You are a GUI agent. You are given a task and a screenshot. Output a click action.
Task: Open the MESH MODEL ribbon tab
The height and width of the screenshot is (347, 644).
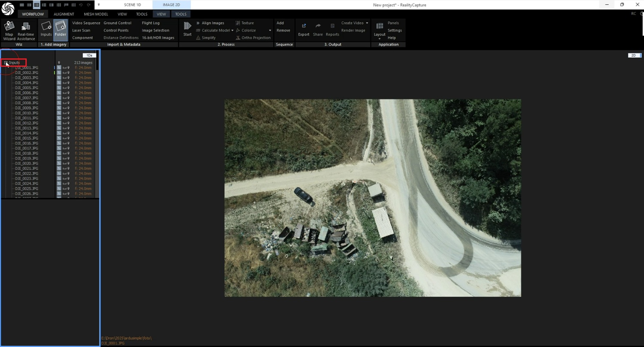click(96, 14)
